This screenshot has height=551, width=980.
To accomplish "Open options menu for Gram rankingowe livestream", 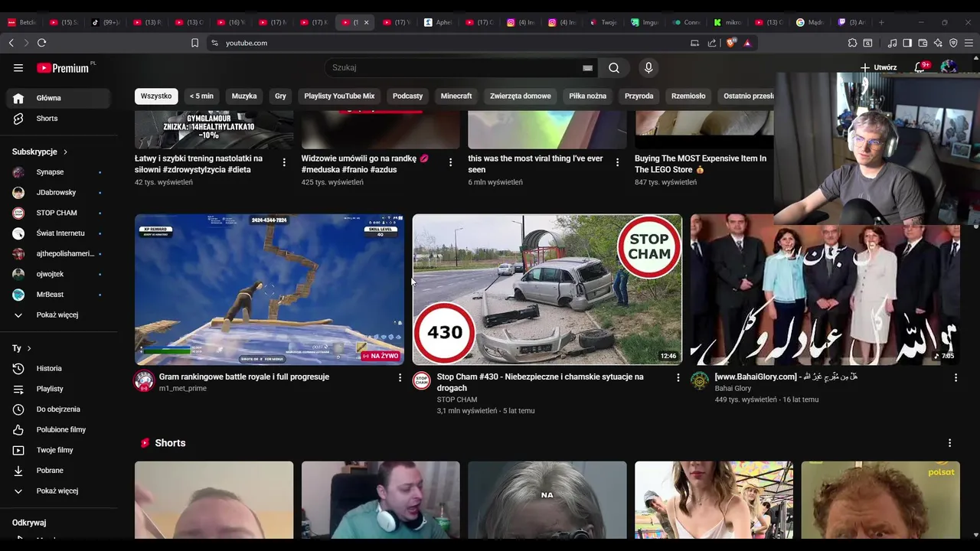I will (x=400, y=377).
